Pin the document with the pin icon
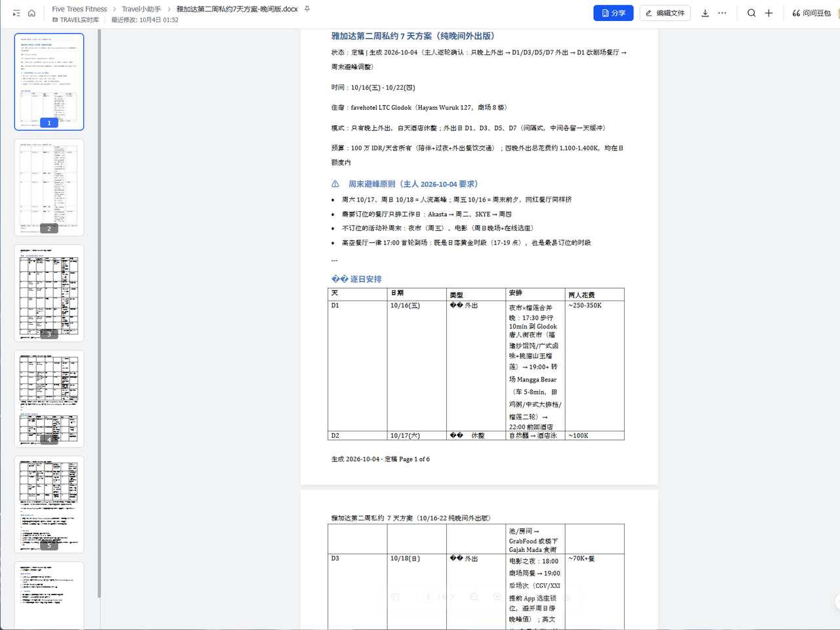This screenshot has height=630, width=840. click(x=307, y=9)
